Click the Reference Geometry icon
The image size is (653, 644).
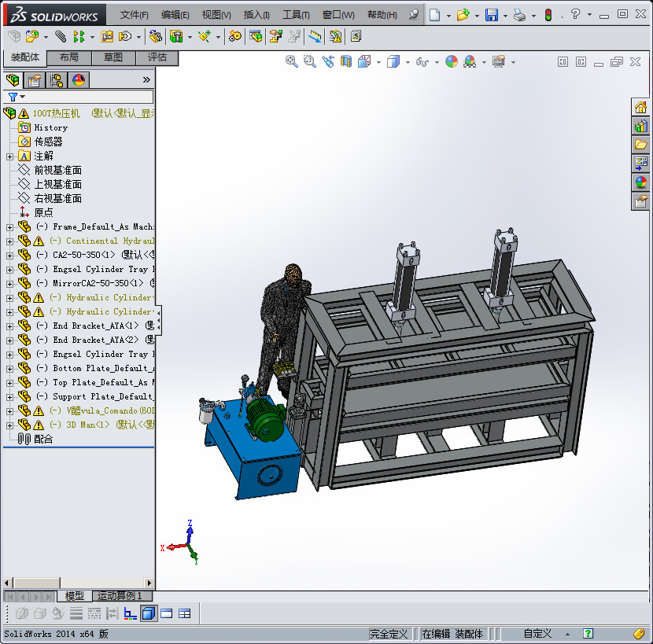point(205,37)
